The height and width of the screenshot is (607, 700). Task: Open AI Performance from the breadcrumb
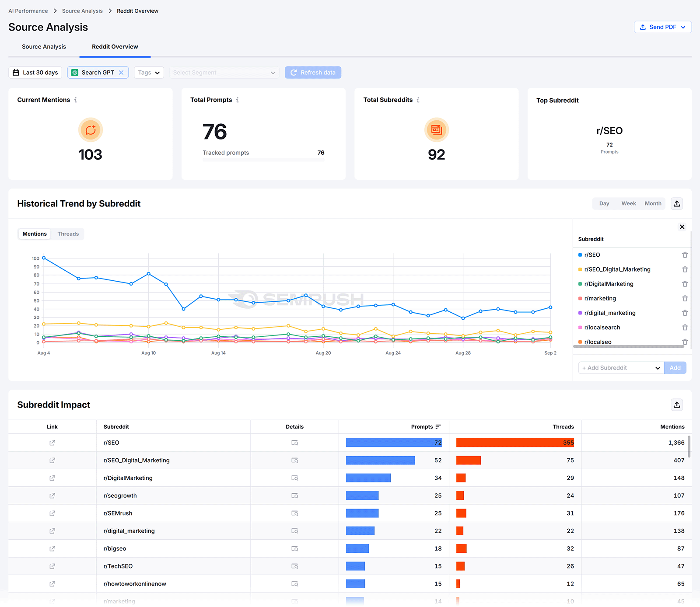click(28, 10)
